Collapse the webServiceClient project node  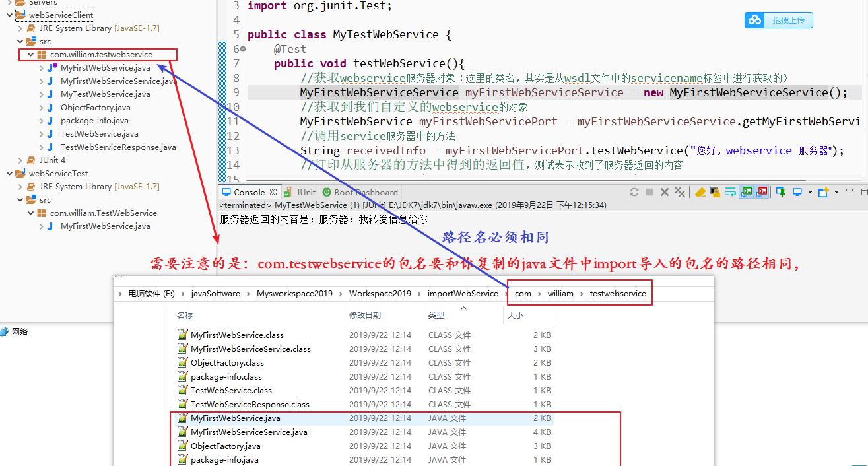coord(9,15)
